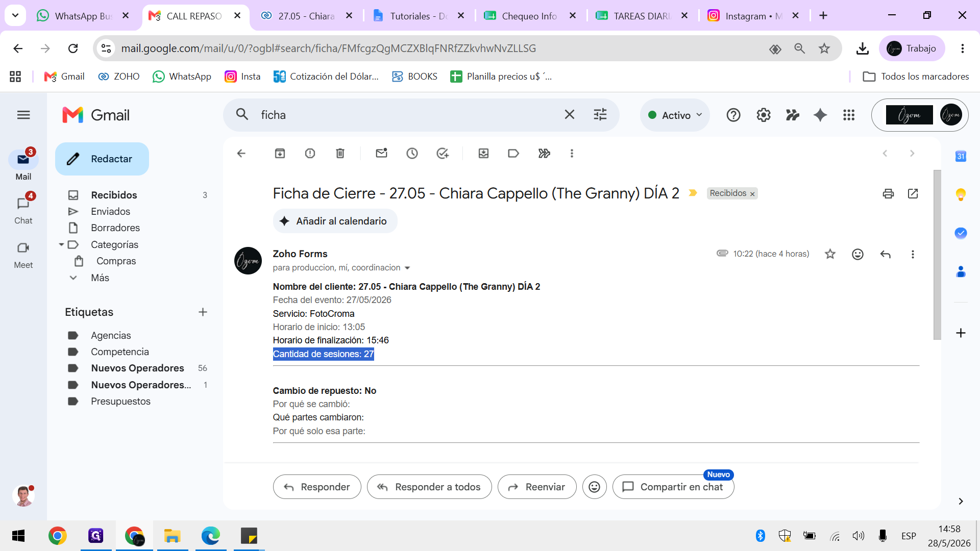Remove the Recibidos label with x
The width and height of the screenshot is (980, 551).
[752, 194]
